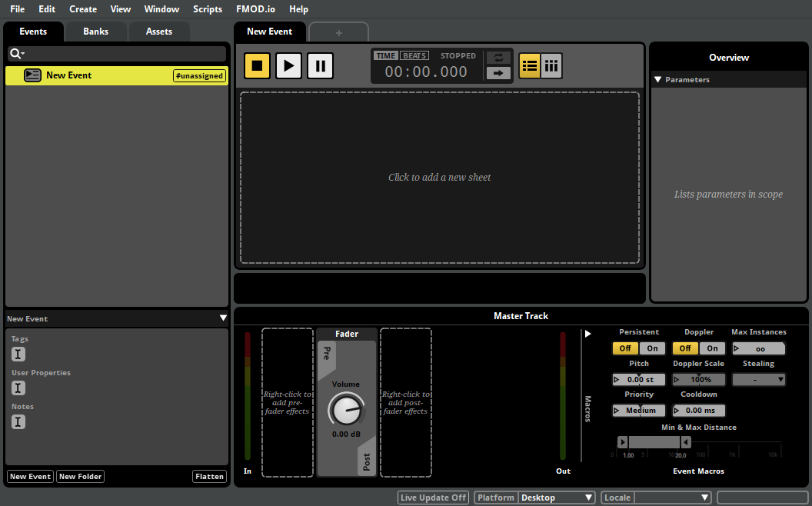812x506 pixels.
Task: Click the search magnifier icon
Action: point(15,54)
